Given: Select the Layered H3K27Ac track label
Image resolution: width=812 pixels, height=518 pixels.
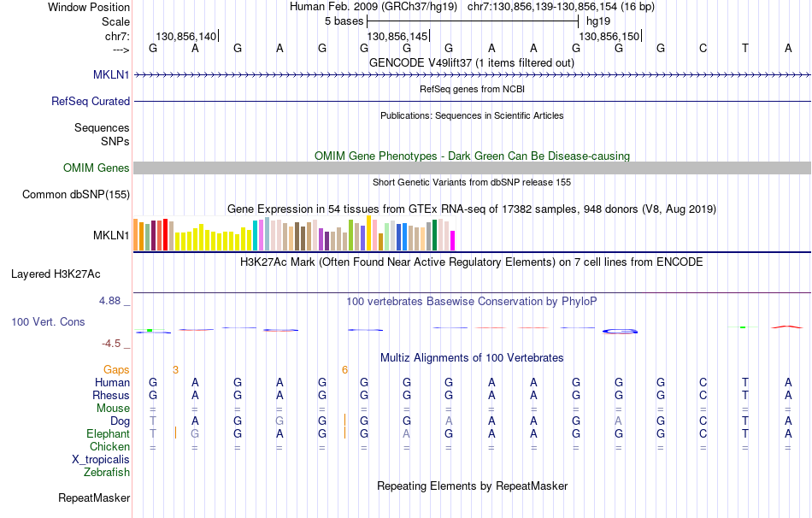Looking at the screenshot, I should (56, 274).
